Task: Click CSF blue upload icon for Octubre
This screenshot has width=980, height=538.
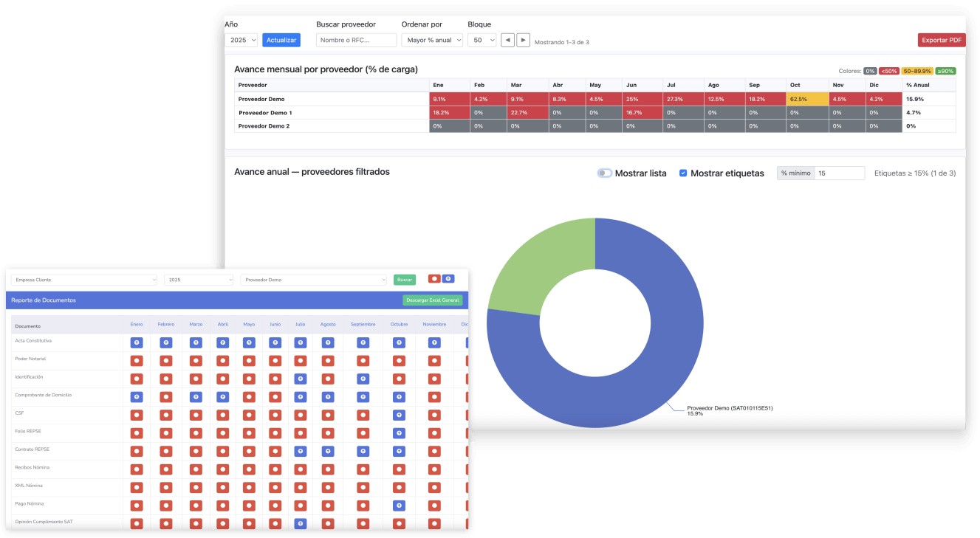Action: click(399, 415)
